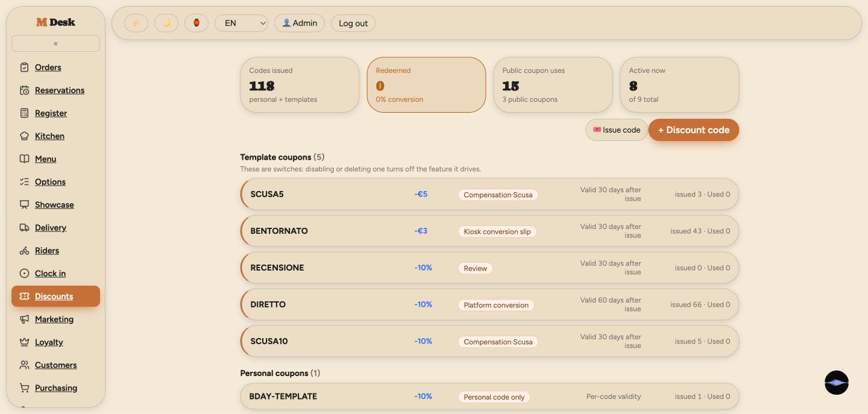Screen dimensions: 868x414
Task: Click the Issue code button
Action: (617, 130)
